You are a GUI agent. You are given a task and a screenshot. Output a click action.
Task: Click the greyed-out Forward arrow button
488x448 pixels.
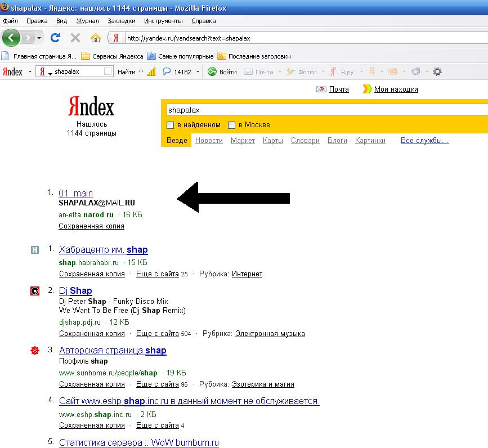click(28, 38)
